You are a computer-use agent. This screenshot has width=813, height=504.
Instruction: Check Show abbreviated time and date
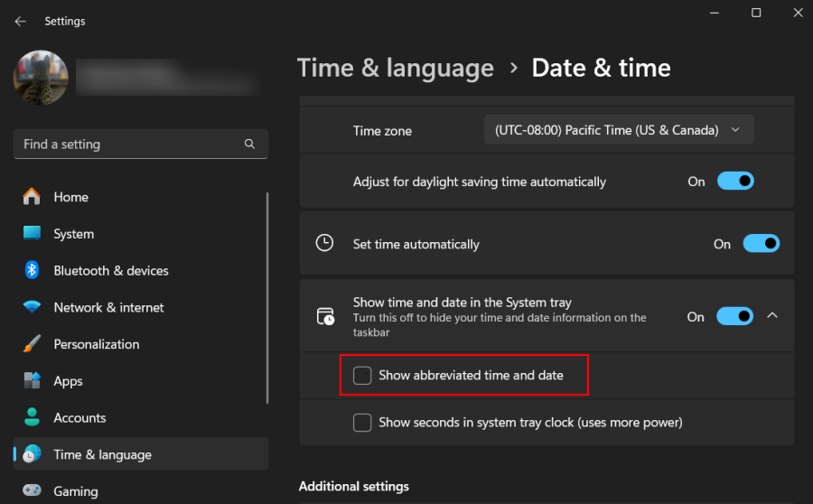362,376
